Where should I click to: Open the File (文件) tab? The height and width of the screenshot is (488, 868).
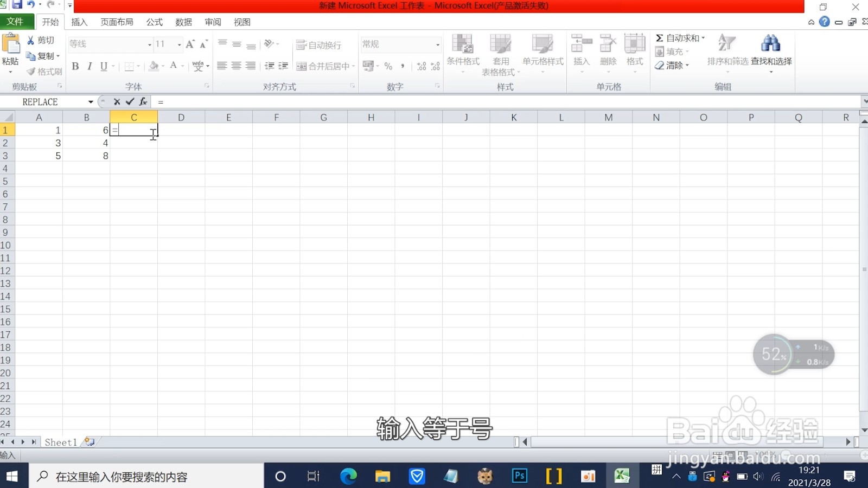(15, 22)
